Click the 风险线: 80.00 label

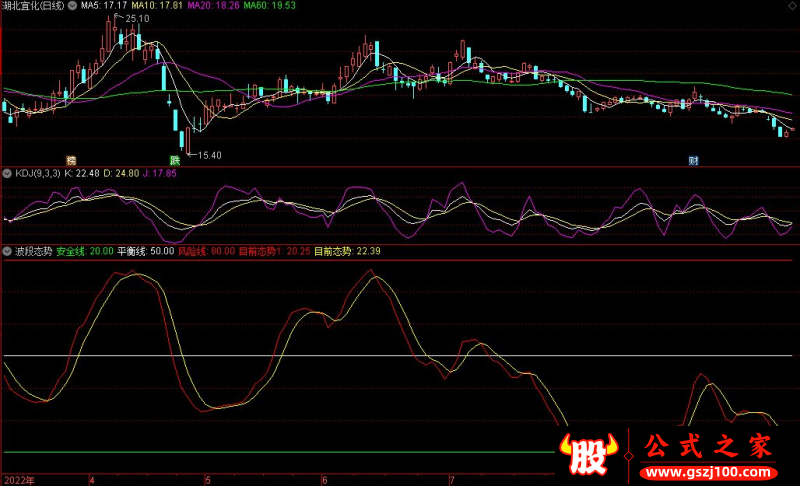207,251
